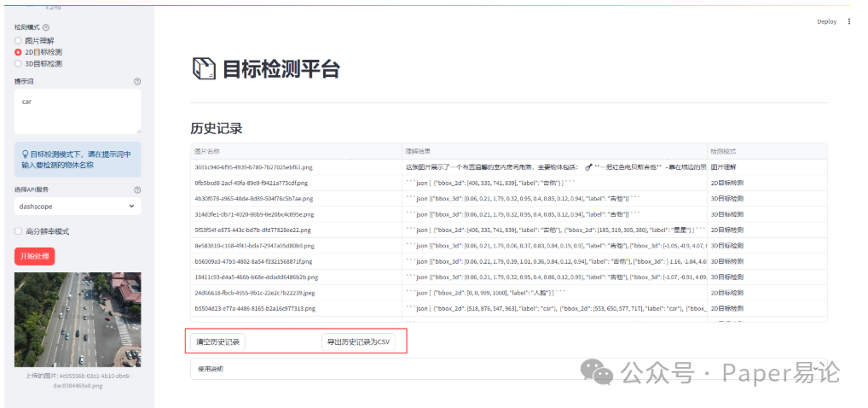868x408 pixels.
Task: Open the uploaded aerial road image thumbnail
Action: click(78, 319)
